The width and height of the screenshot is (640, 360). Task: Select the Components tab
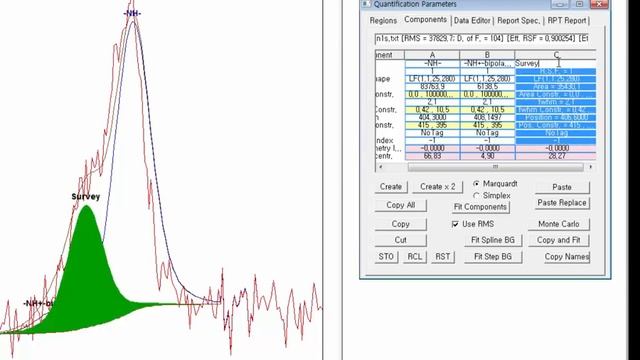pyautogui.click(x=425, y=20)
